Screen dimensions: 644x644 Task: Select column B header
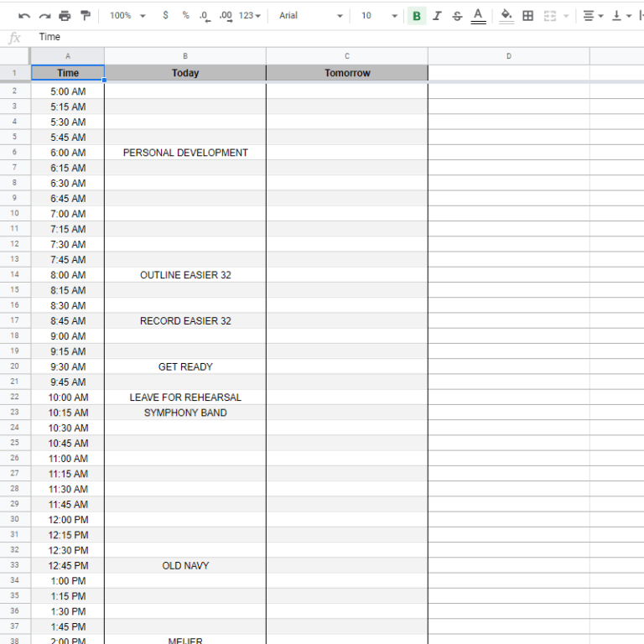(185, 56)
